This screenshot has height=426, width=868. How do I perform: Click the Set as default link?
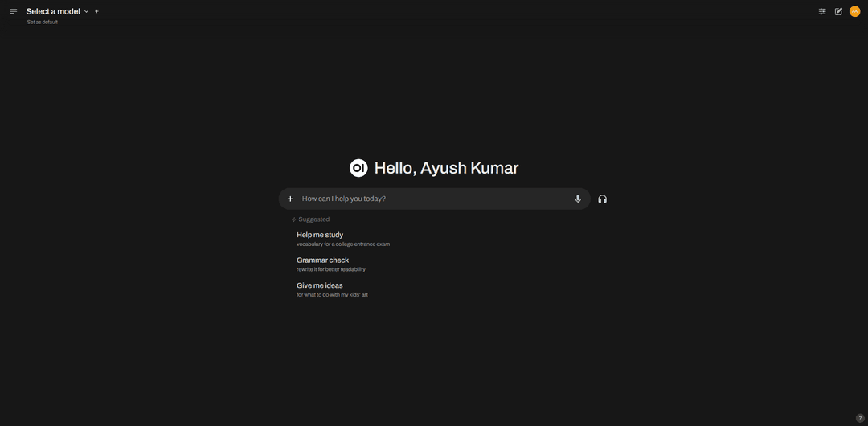click(43, 22)
